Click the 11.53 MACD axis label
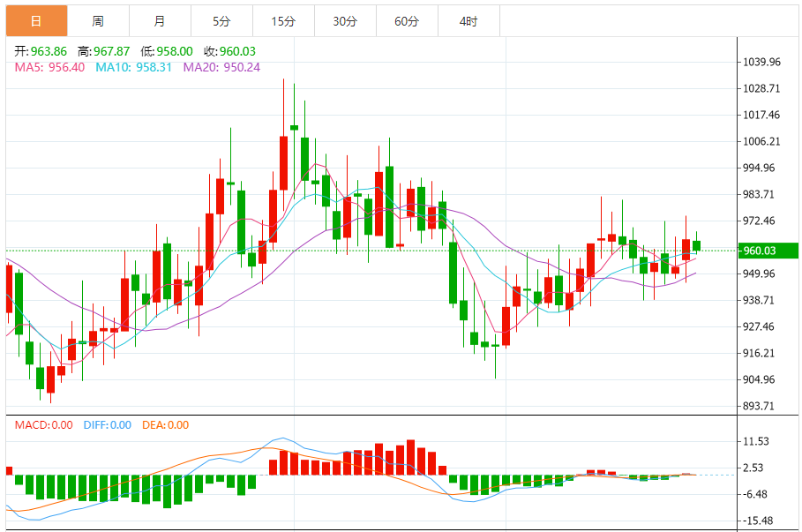 point(756,441)
